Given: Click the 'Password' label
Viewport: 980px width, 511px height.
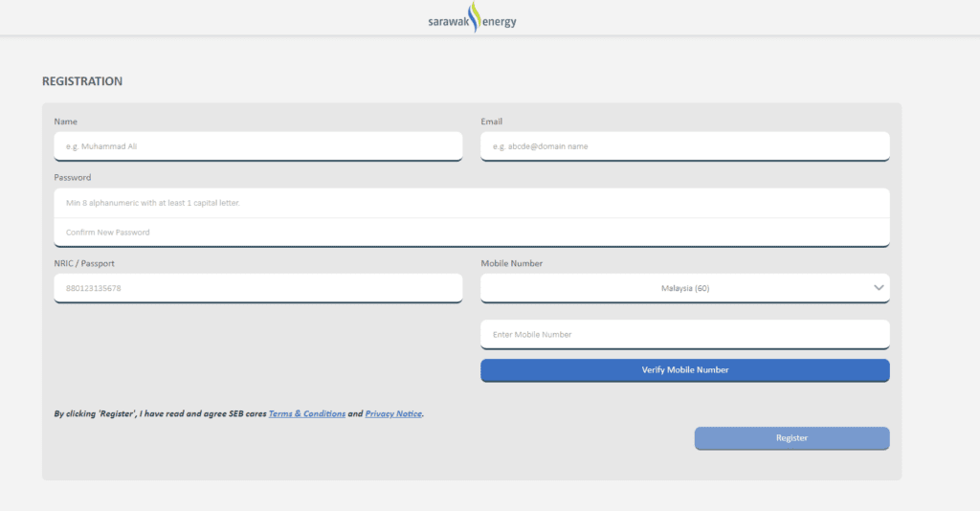Looking at the screenshot, I should (73, 177).
